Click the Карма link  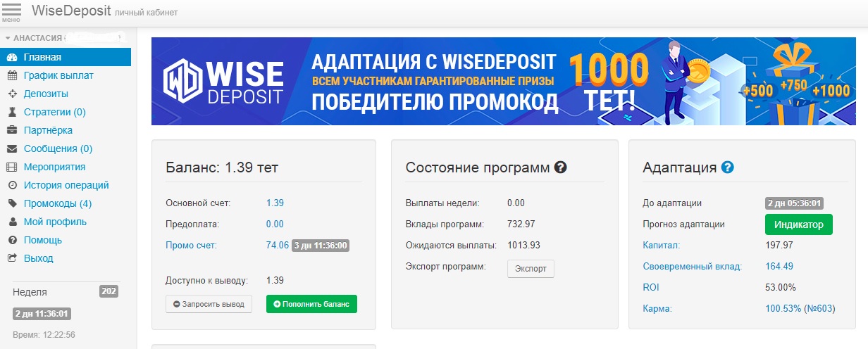[657, 309]
